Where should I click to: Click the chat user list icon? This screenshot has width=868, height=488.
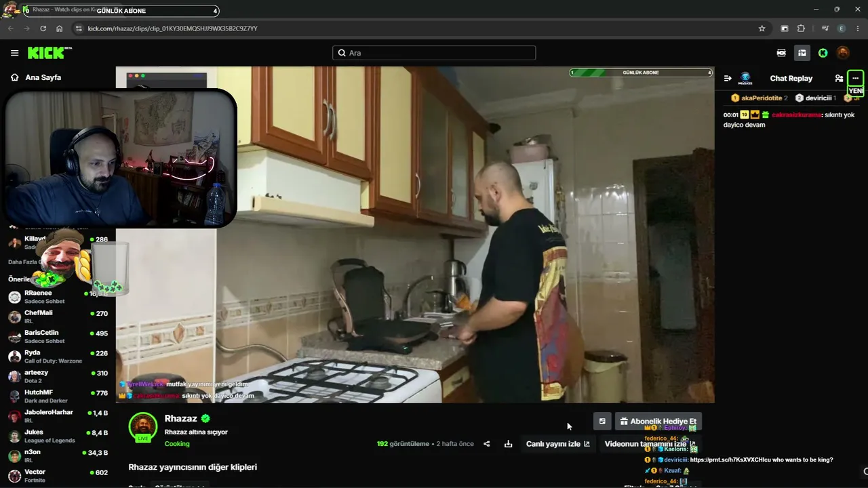tap(839, 79)
